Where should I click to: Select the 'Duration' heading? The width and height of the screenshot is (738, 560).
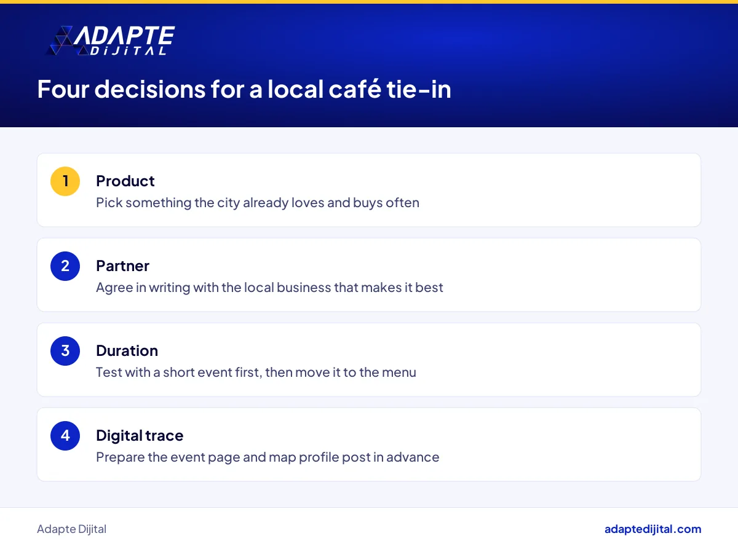coord(127,350)
